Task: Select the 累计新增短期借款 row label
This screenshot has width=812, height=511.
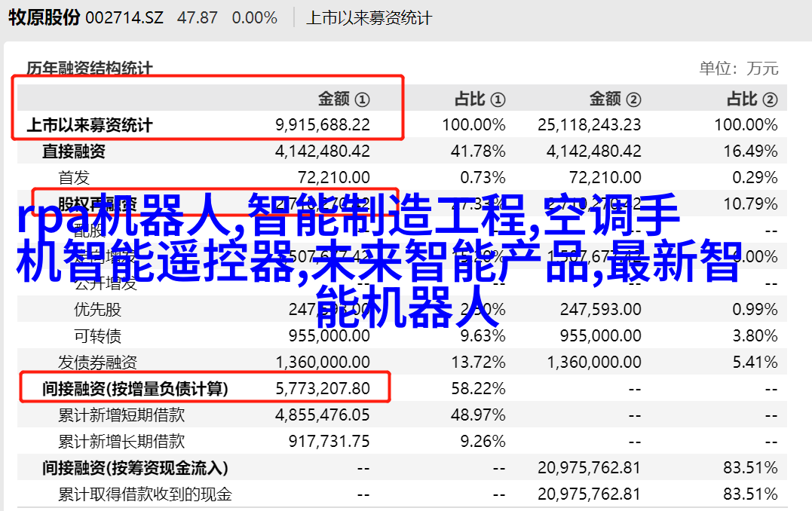Action: click(x=121, y=415)
